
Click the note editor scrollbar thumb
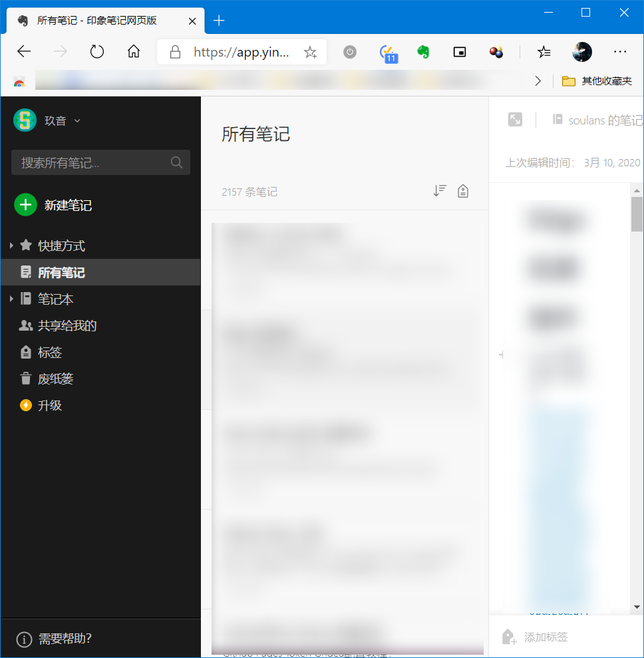[637, 214]
